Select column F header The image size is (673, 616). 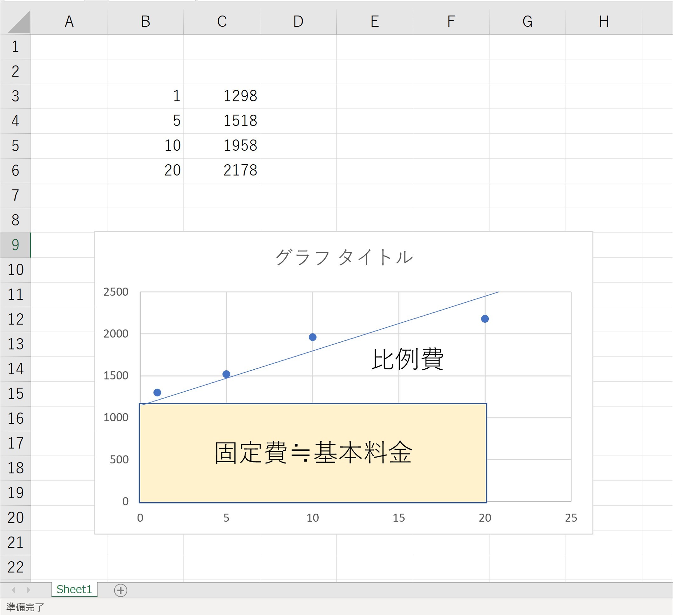coord(451,22)
